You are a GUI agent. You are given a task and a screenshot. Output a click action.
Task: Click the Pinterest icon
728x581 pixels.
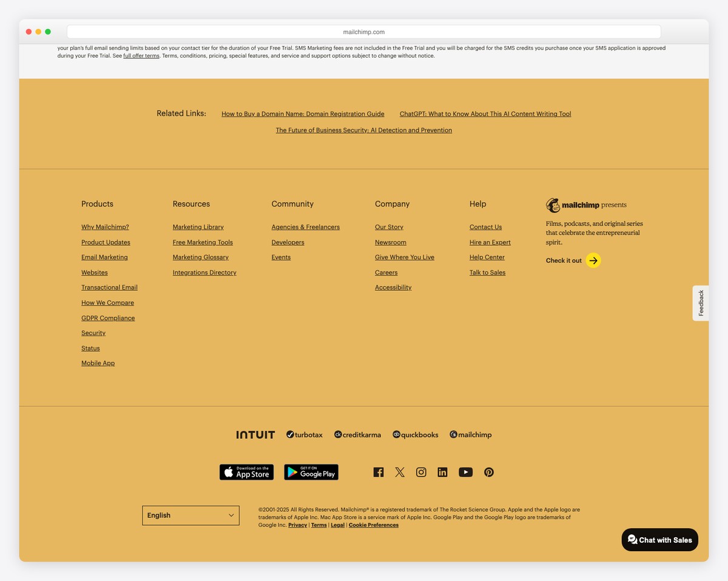point(488,472)
